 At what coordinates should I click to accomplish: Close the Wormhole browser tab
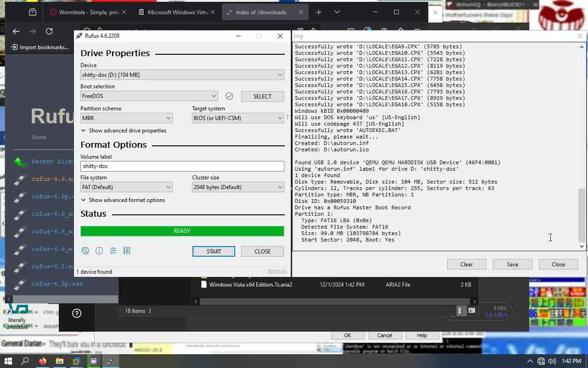pos(124,12)
